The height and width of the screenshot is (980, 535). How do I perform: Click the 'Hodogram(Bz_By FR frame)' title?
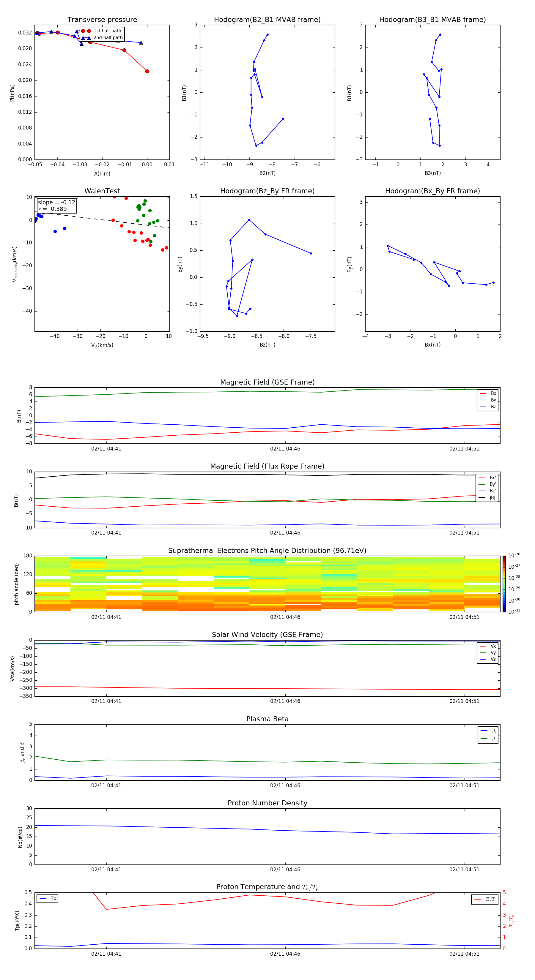click(267, 191)
